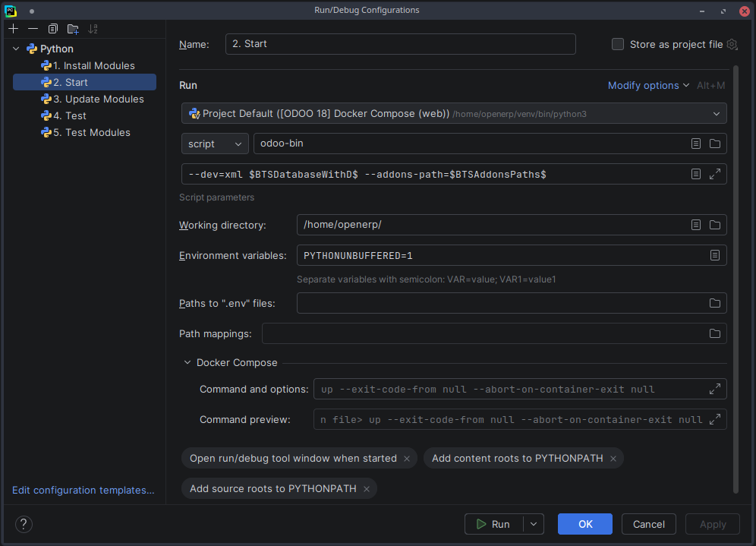Open Edit configuration templates link
756x546 pixels.
point(83,490)
